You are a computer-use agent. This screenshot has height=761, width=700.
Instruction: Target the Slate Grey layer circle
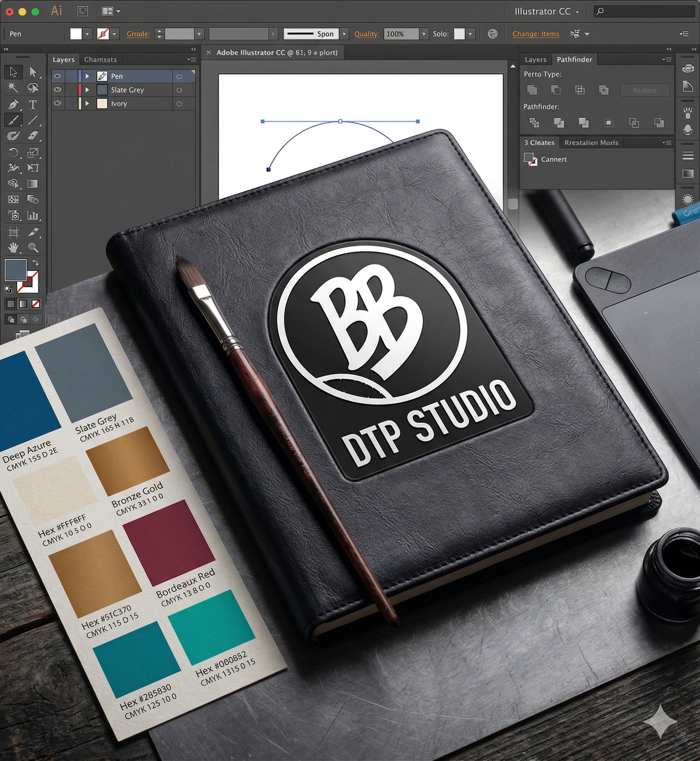tap(179, 90)
